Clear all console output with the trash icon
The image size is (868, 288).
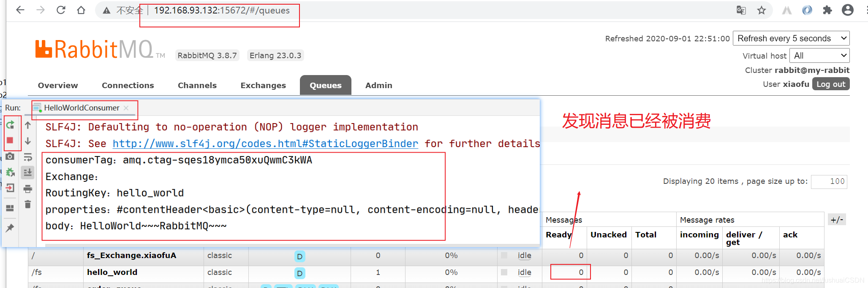coord(28,204)
